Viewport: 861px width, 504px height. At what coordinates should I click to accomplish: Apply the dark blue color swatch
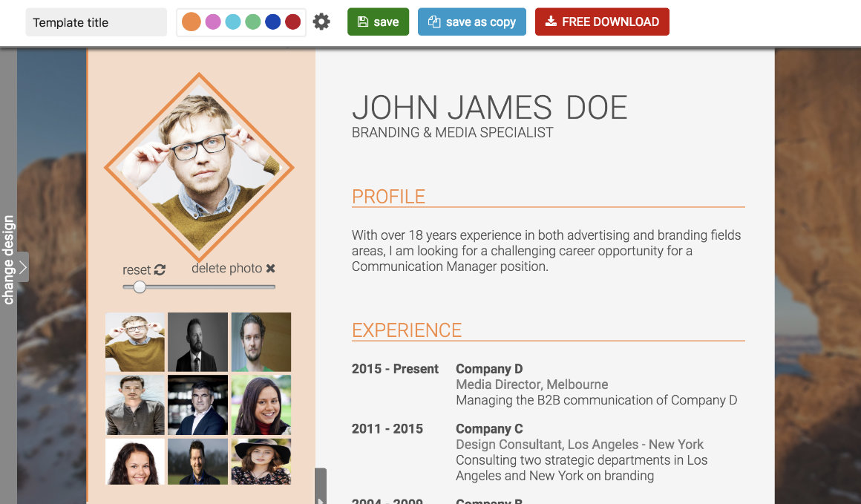273,22
